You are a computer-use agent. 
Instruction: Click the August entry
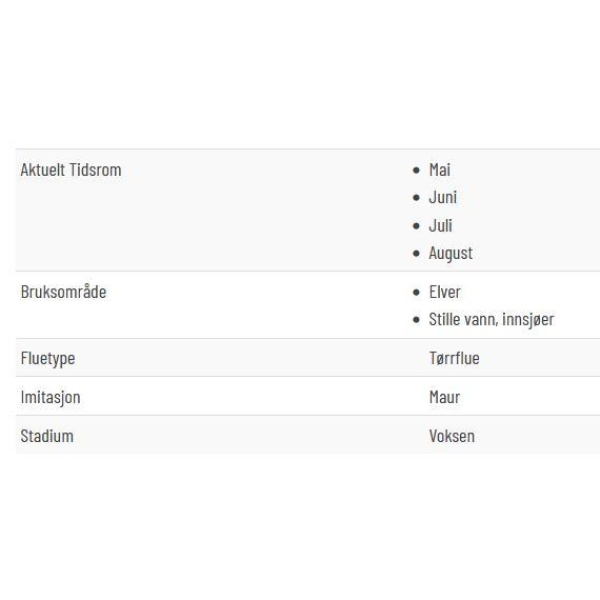(450, 253)
